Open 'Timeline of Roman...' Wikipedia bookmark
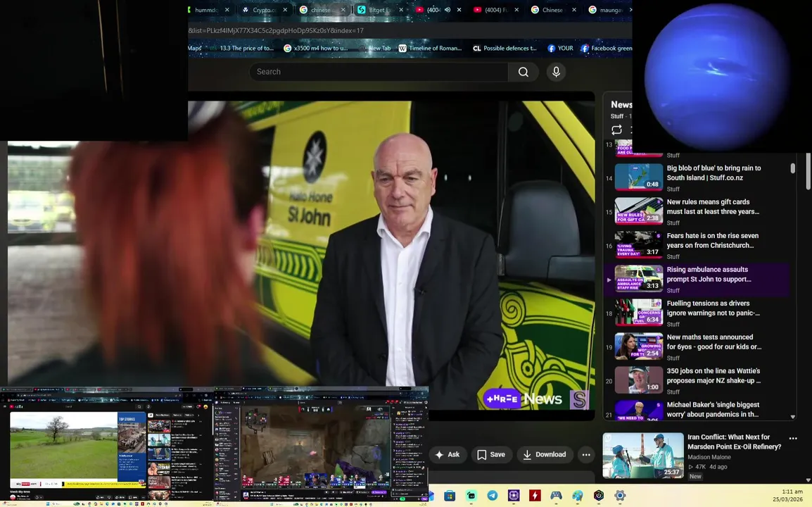 tap(430, 48)
